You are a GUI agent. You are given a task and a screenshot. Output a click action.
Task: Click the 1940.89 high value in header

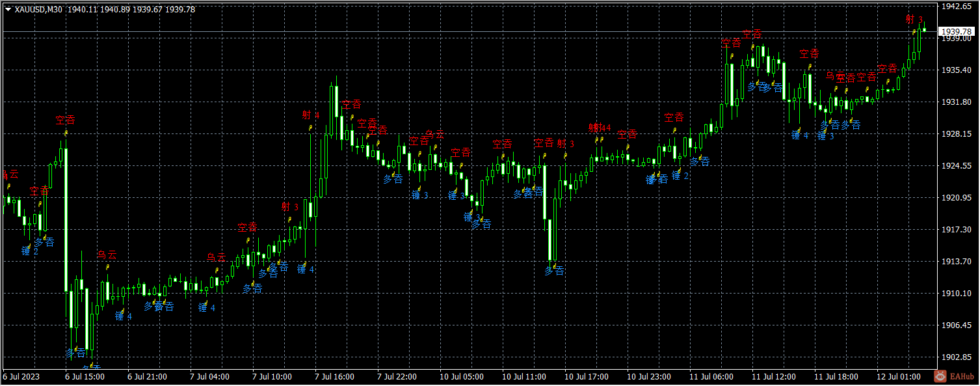pos(114,10)
